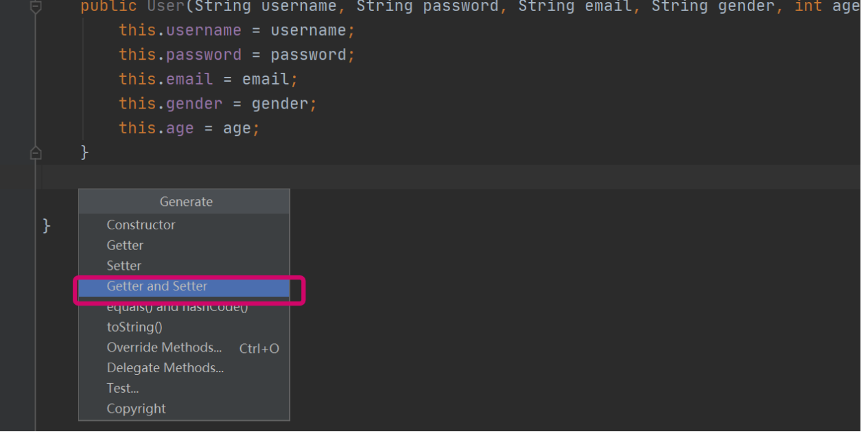Click the this.age assignment line
Screen dimensions: 868x434
coord(189,128)
